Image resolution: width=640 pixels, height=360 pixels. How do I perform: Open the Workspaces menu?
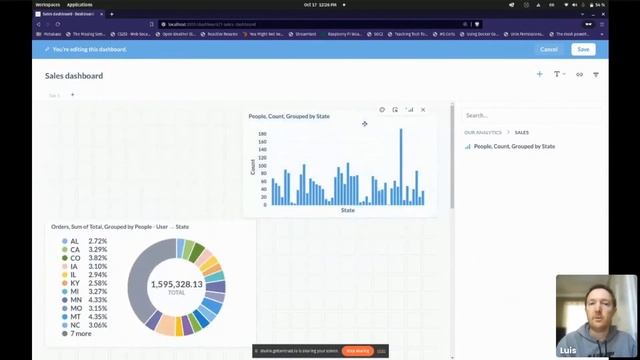(x=48, y=4)
